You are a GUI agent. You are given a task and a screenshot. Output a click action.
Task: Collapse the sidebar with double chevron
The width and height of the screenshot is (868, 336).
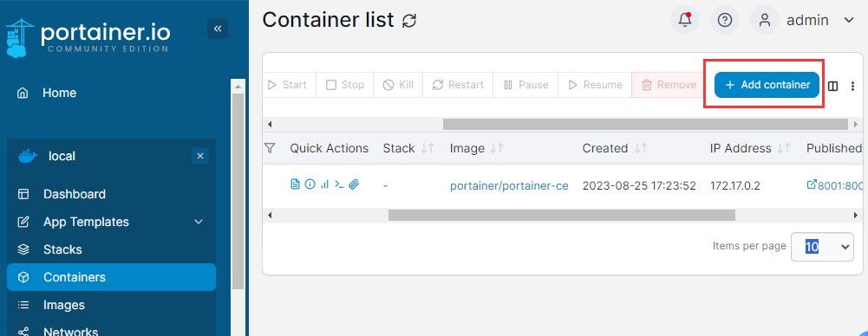point(218,29)
